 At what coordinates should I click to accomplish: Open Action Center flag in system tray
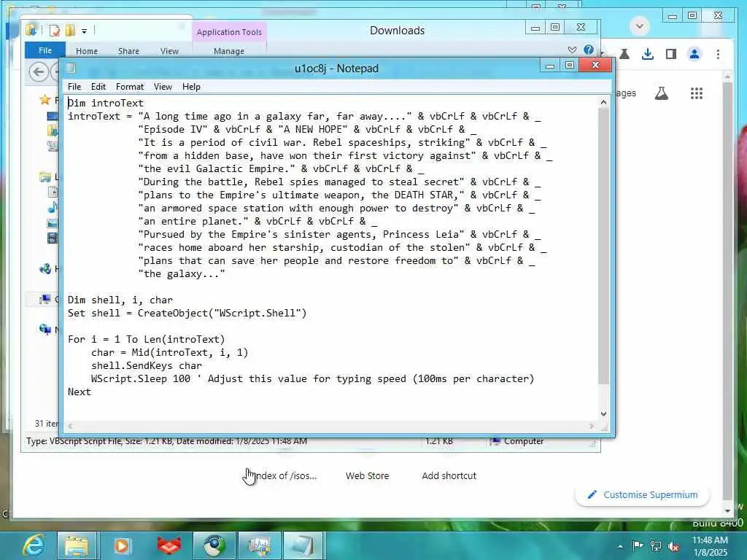point(638,545)
